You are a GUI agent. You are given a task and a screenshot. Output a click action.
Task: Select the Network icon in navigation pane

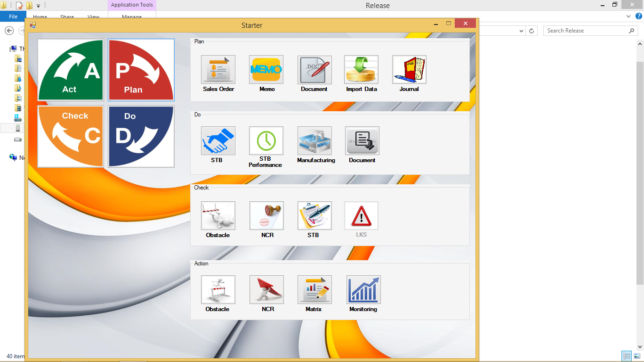pos(13,157)
